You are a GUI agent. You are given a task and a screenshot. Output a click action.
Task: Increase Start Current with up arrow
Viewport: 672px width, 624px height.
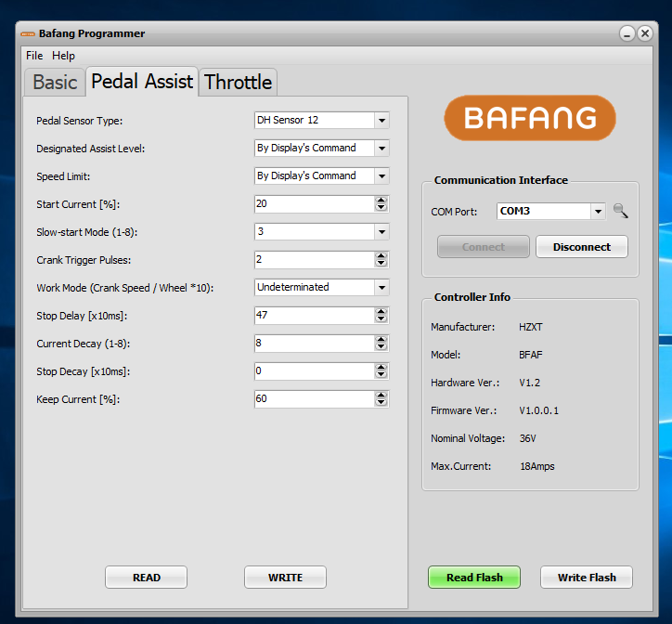coord(381,201)
